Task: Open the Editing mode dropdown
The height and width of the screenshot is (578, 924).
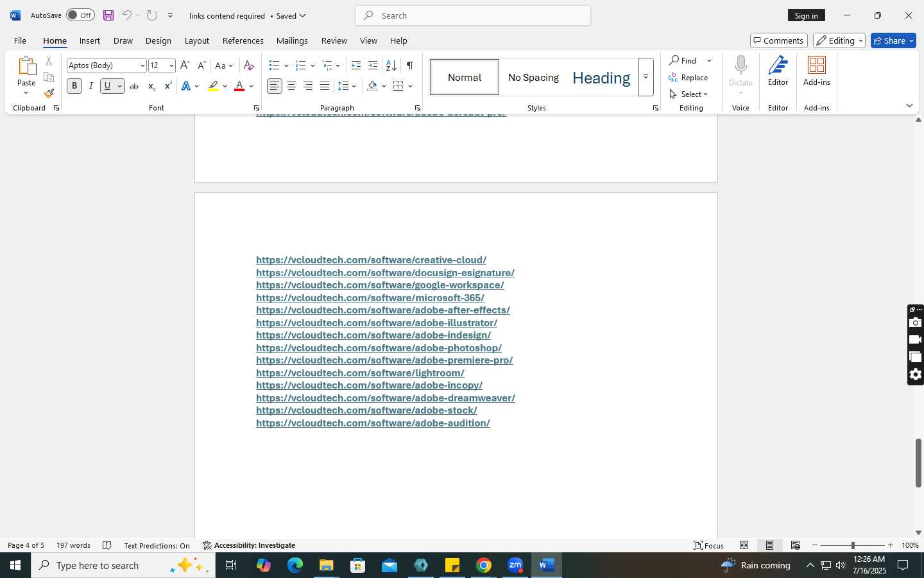Action: coord(839,40)
